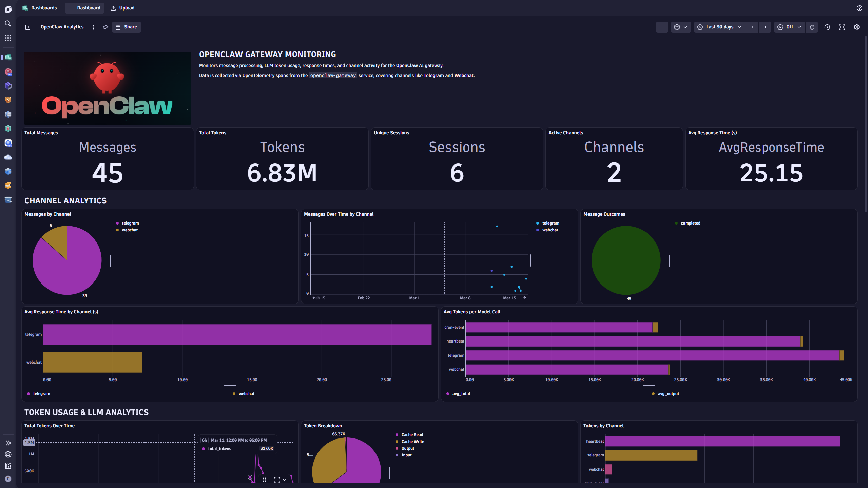Select Dashboards in the top navigation

tap(43, 8)
